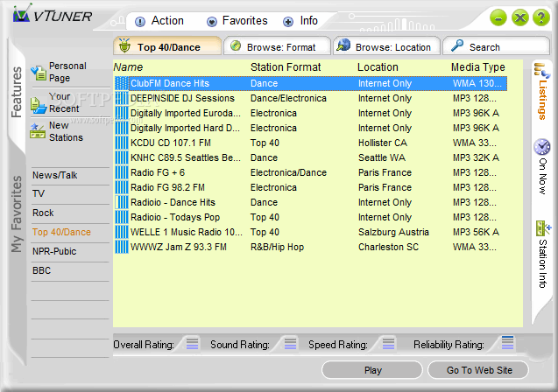Click the vTuner logo icon
Viewport: 558px width, 392px height.
21,14
